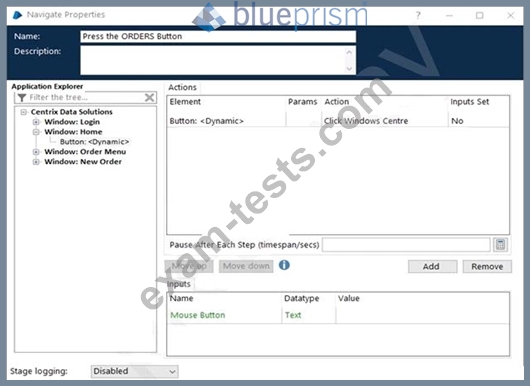Expand the Window: New Order node

pyautogui.click(x=36, y=162)
